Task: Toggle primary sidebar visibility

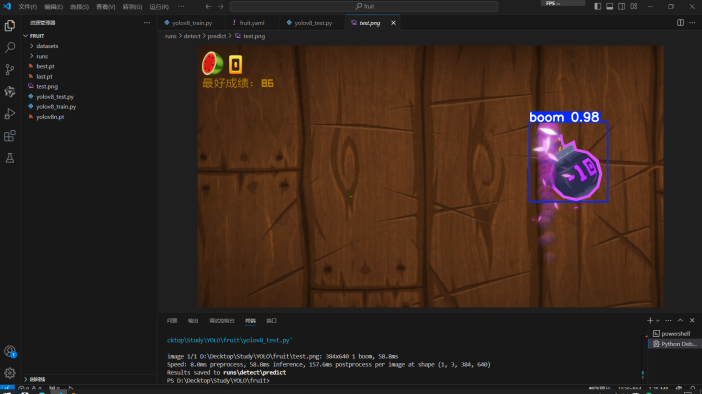Action: click(x=598, y=6)
